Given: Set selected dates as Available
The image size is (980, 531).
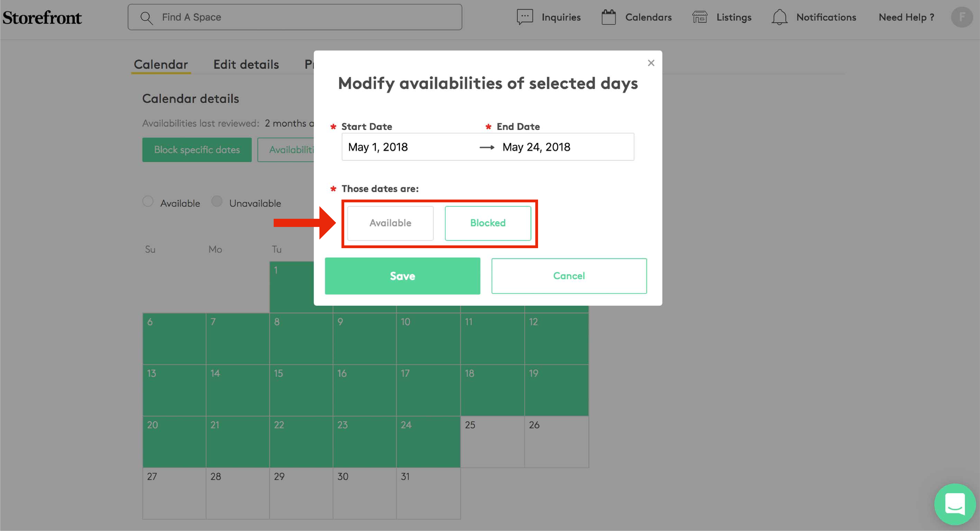Looking at the screenshot, I should (x=390, y=223).
